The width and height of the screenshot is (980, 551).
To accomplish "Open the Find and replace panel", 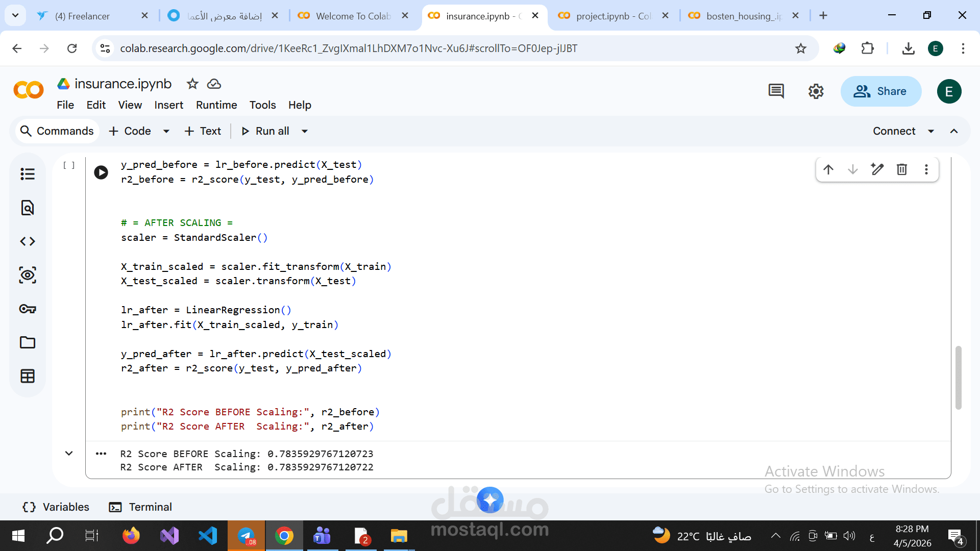I will 28,208.
